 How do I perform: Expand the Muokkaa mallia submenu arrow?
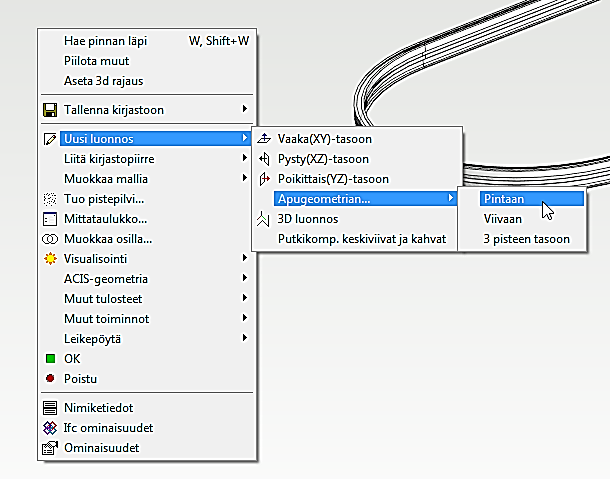(245, 178)
